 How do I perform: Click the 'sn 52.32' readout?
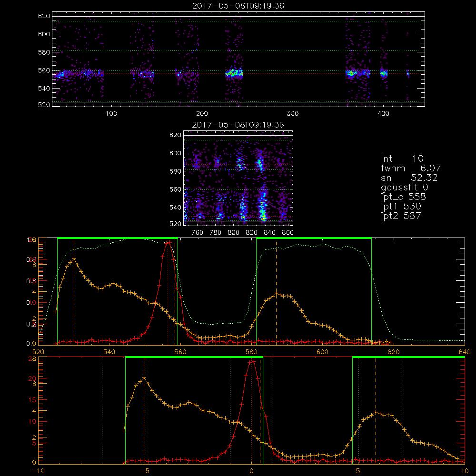[409, 178]
